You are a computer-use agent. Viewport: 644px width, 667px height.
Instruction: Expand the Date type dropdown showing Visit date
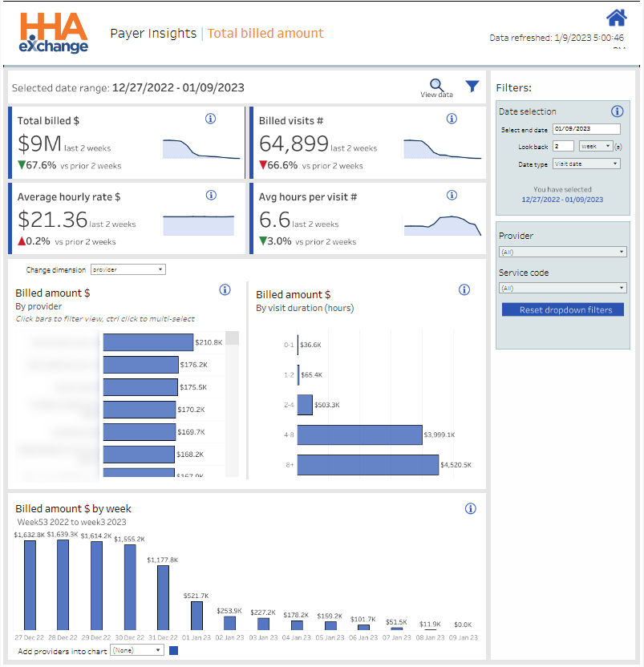(x=585, y=162)
